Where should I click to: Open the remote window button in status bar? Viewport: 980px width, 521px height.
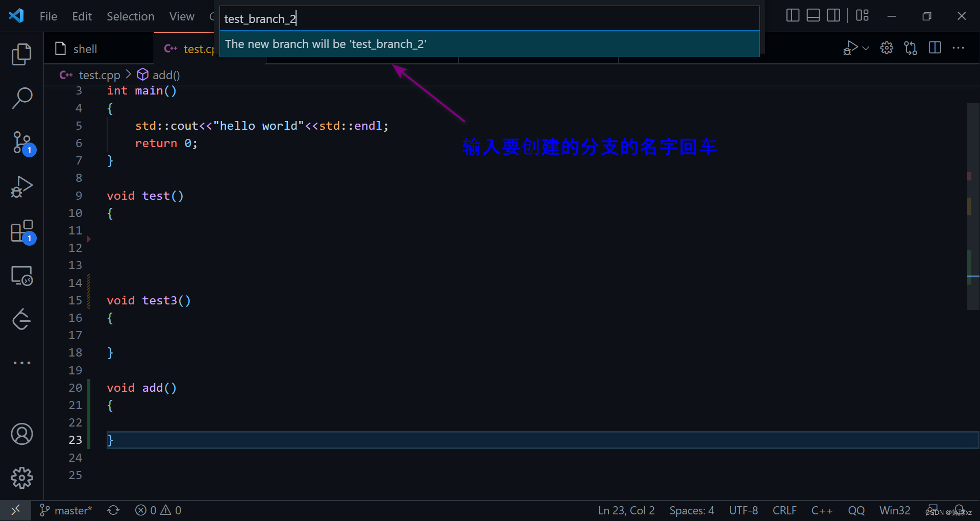pos(15,510)
